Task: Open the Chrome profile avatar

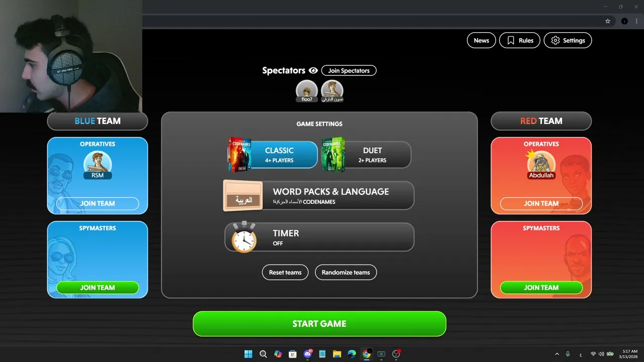Action: click(x=624, y=21)
